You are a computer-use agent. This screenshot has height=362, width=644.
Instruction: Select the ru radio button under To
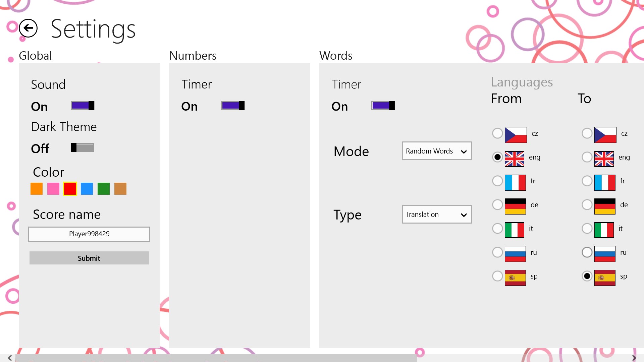click(587, 252)
